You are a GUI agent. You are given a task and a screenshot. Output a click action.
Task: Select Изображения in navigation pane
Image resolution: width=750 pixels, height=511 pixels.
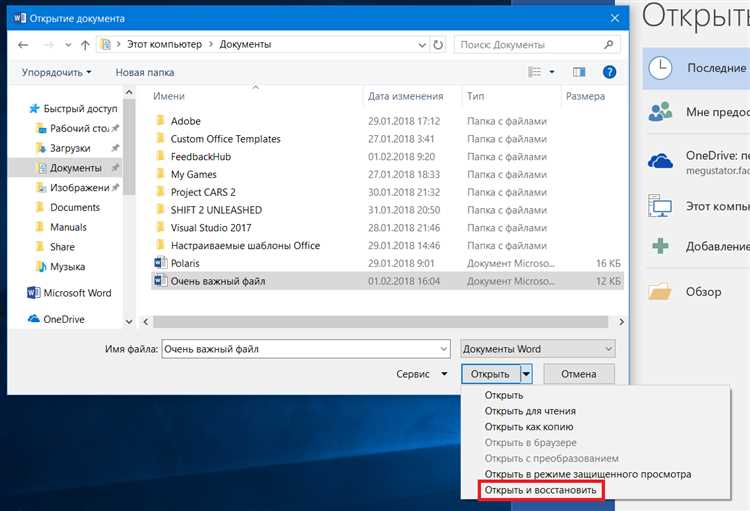click(x=77, y=188)
